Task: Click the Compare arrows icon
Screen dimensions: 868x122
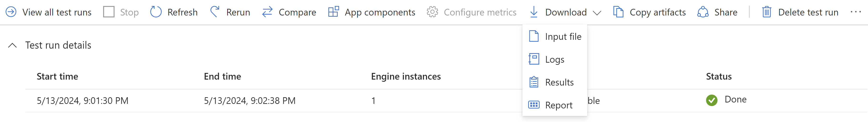Action: pyautogui.click(x=267, y=12)
